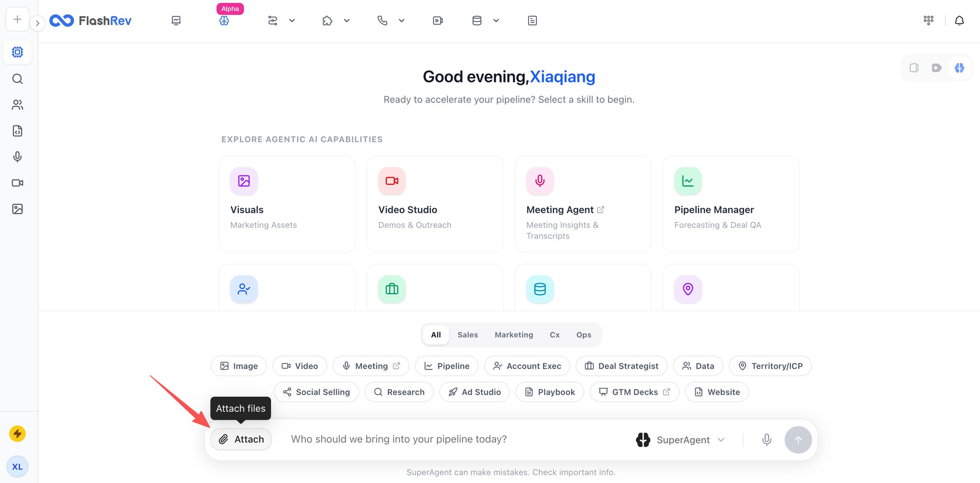Switch to brain view in top-right toggle
This screenshot has width=980, height=483.
tap(959, 68)
